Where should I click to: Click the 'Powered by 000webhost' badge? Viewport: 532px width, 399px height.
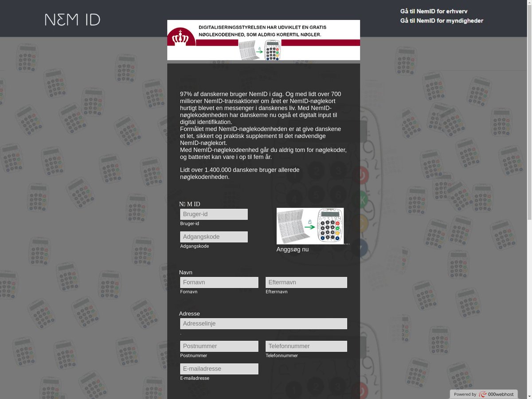(484, 394)
